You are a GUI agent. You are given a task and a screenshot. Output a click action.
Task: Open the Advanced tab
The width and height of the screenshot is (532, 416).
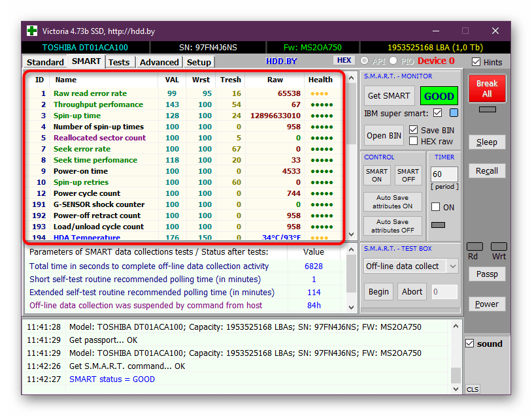click(159, 63)
